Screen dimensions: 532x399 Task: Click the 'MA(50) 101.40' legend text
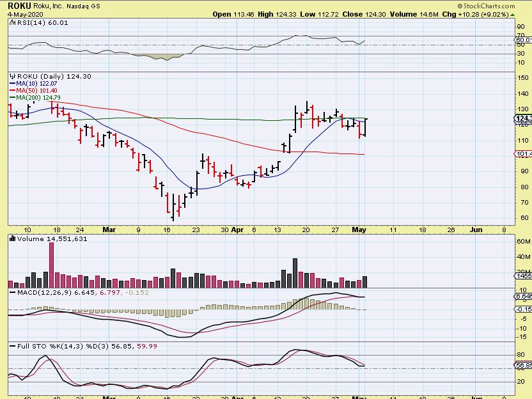[x=36, y=91]
